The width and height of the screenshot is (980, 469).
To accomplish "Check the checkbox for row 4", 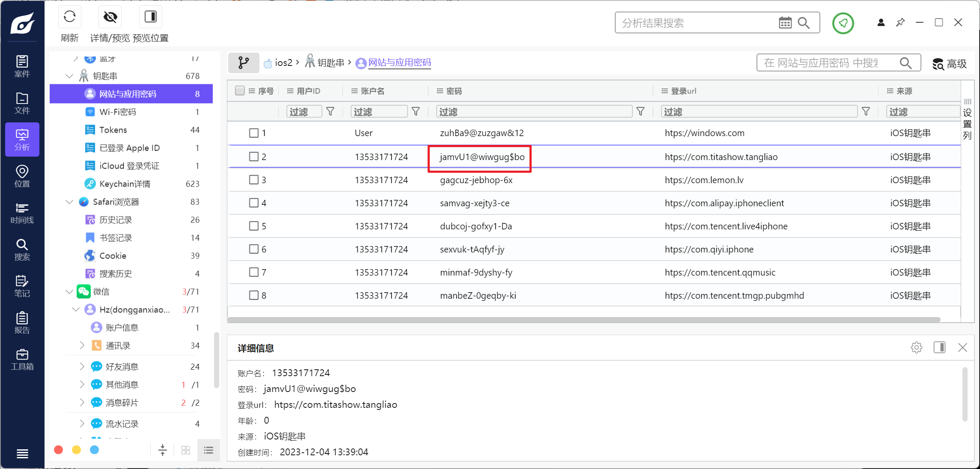I will 254,203.
